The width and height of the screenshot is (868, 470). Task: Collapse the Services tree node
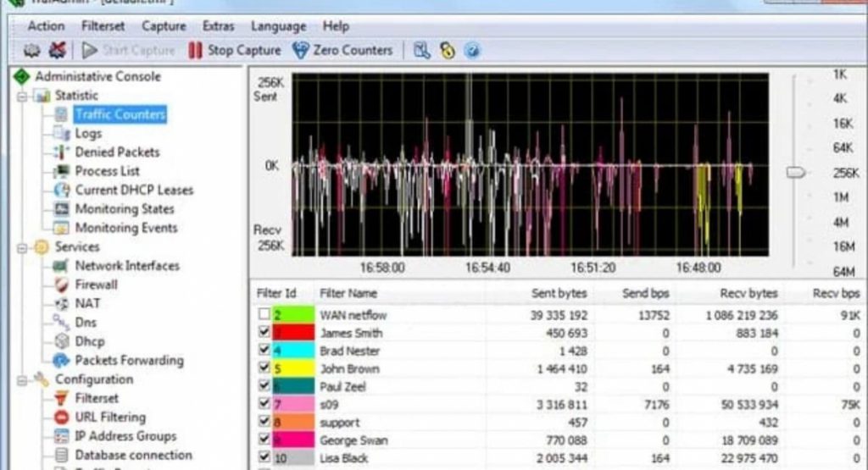pyautogui.click(x=23, y=247)
